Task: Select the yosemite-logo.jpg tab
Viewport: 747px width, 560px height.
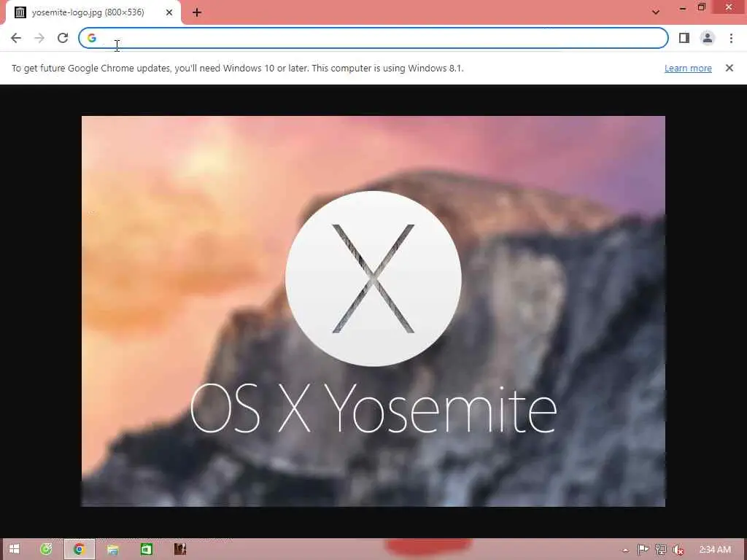Action: 93,12
